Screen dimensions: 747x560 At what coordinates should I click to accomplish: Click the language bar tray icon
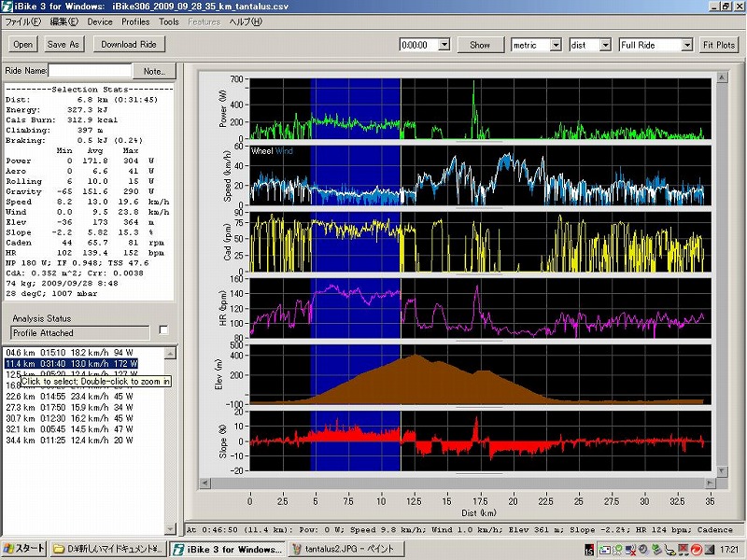pyautogui.click(x=590, y=548)
